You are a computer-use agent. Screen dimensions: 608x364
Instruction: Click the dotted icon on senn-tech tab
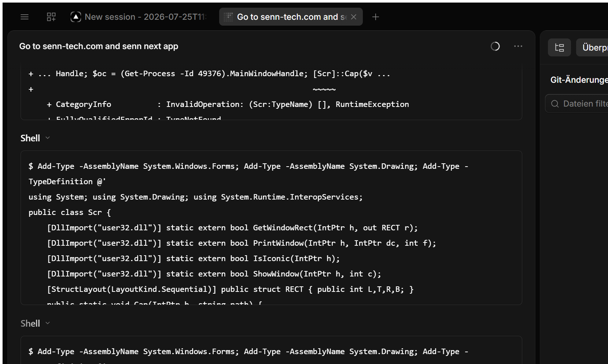point(228,17)
